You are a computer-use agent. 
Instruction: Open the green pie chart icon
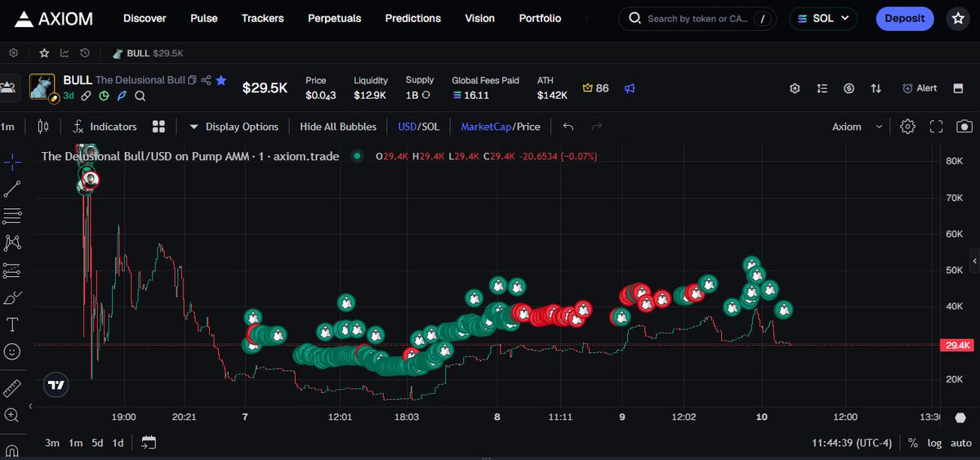(x=105, y=96)
